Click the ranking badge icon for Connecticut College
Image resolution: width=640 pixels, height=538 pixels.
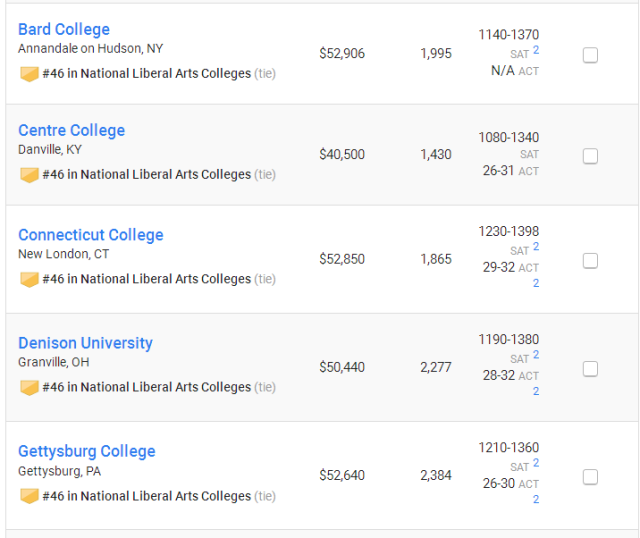coord(29,280)
